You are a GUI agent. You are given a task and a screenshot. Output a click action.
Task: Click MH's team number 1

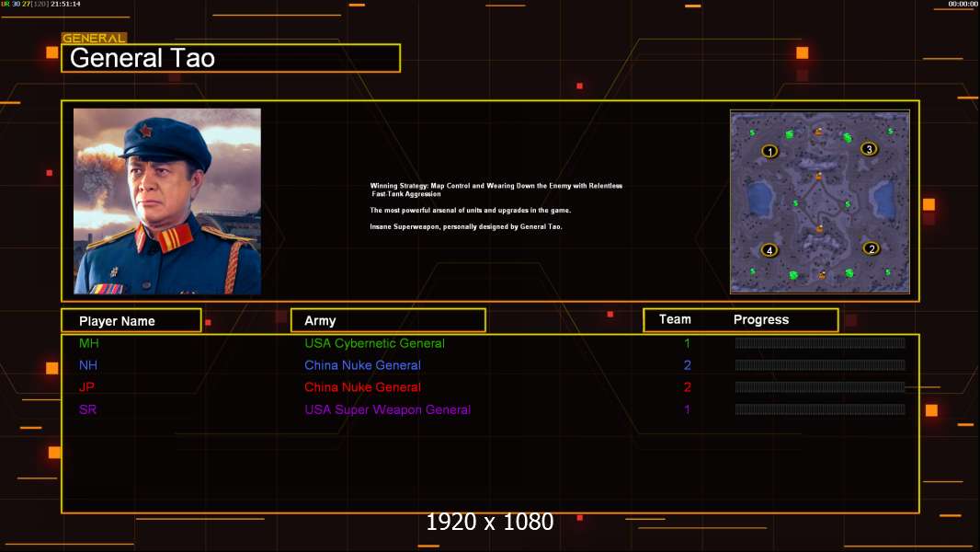(687, 343)
